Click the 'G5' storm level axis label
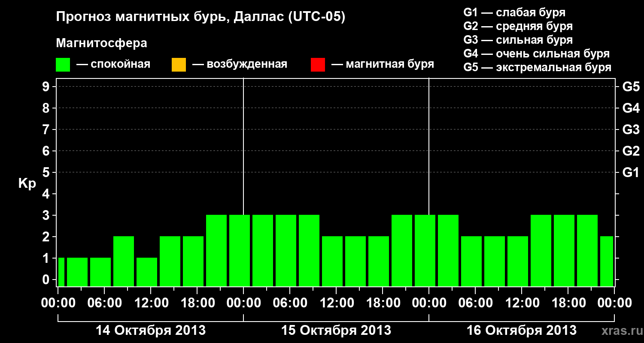The width and height of the screenshot is (644, 343). (x=631, y=87)
